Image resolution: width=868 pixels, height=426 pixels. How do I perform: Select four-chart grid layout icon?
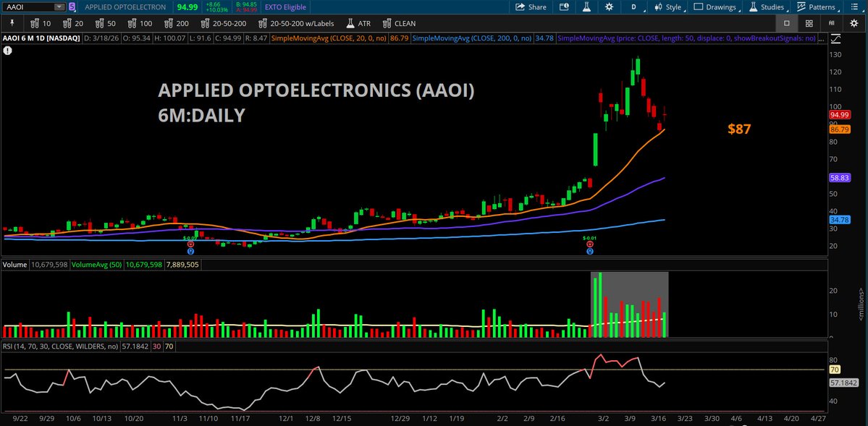809,23
